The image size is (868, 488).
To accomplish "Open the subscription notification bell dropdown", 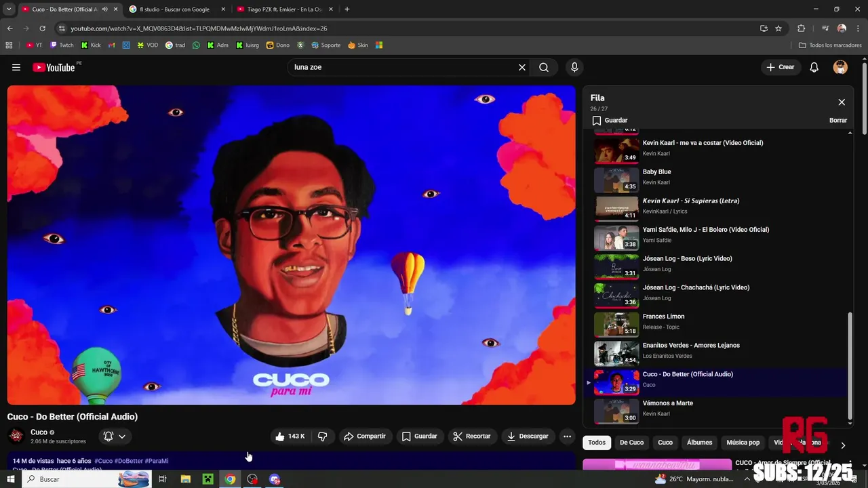I will (x=115, y=436).
